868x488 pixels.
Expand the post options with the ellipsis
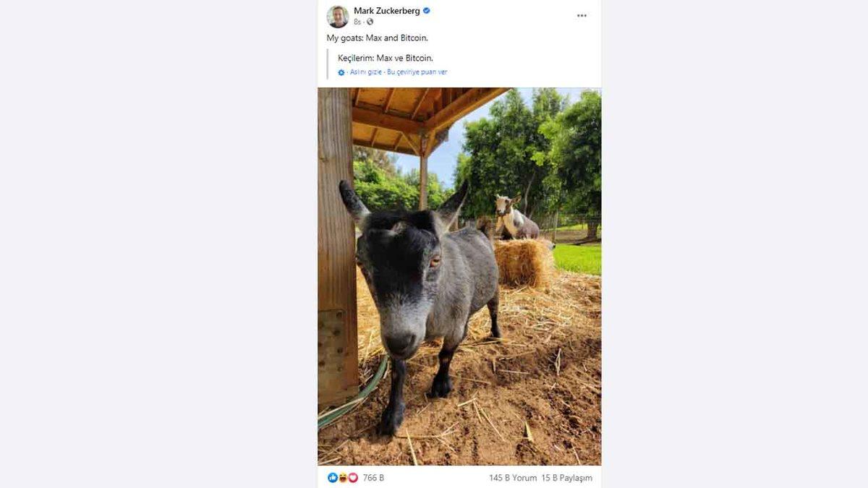(x=582, y=14)
